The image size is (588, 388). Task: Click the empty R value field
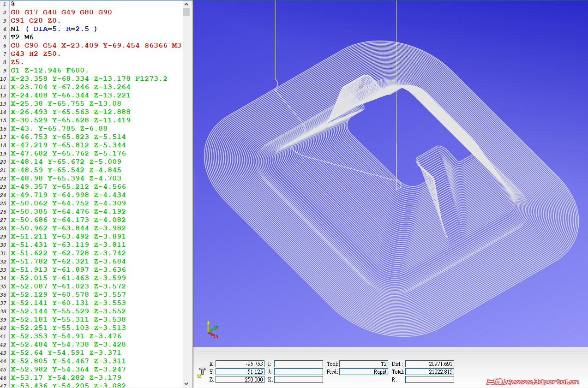(x=430, y=379)
